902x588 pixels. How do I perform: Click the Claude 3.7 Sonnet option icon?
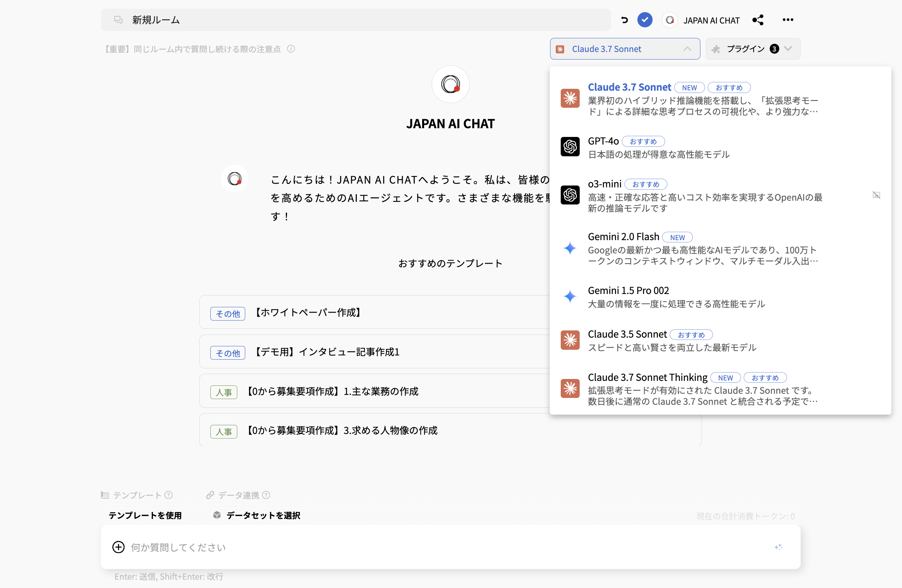tap(570, 98)
